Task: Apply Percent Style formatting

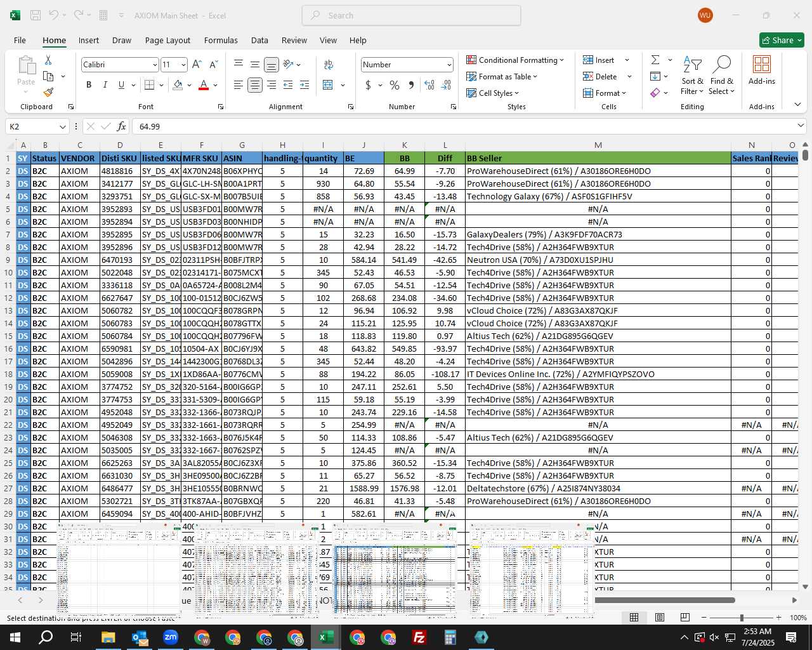Action: [x=395, y=85]
